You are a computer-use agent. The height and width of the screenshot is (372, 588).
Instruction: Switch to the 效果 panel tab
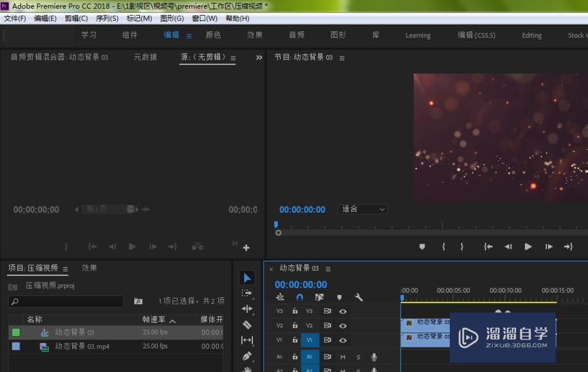point(89,268)
